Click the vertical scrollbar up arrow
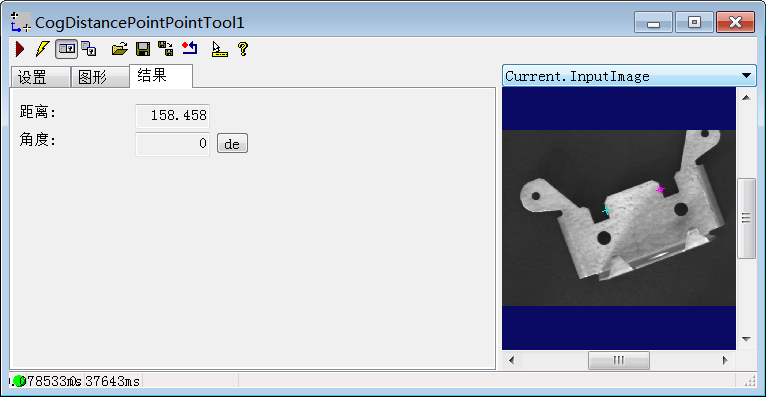Viewport: 766px width, 397px height. click(x=746, y=98)
